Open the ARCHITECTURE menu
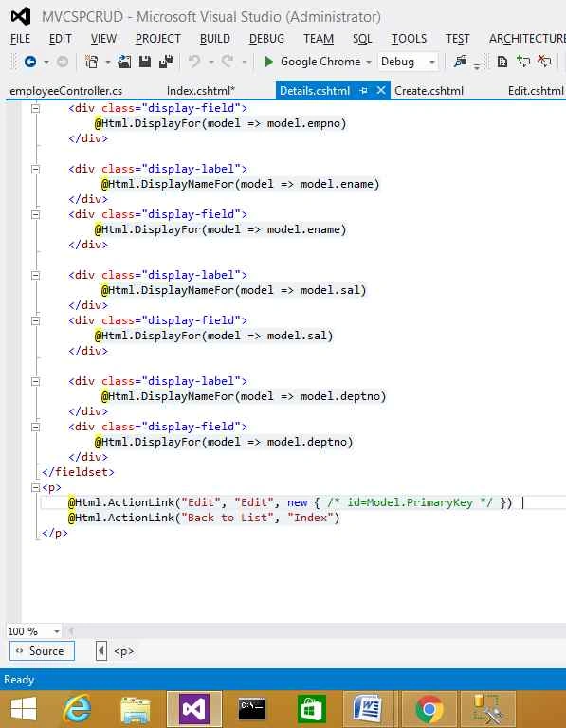 click(527, 39)
